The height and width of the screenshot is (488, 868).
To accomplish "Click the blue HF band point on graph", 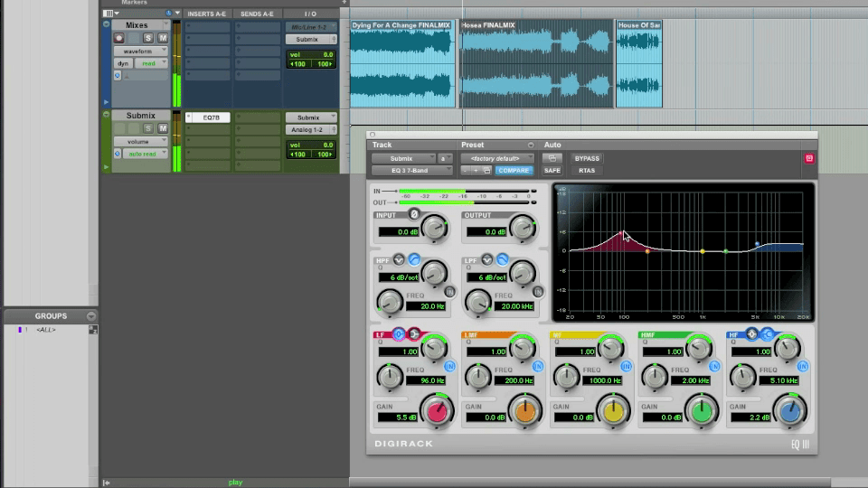I will point(757,244).
